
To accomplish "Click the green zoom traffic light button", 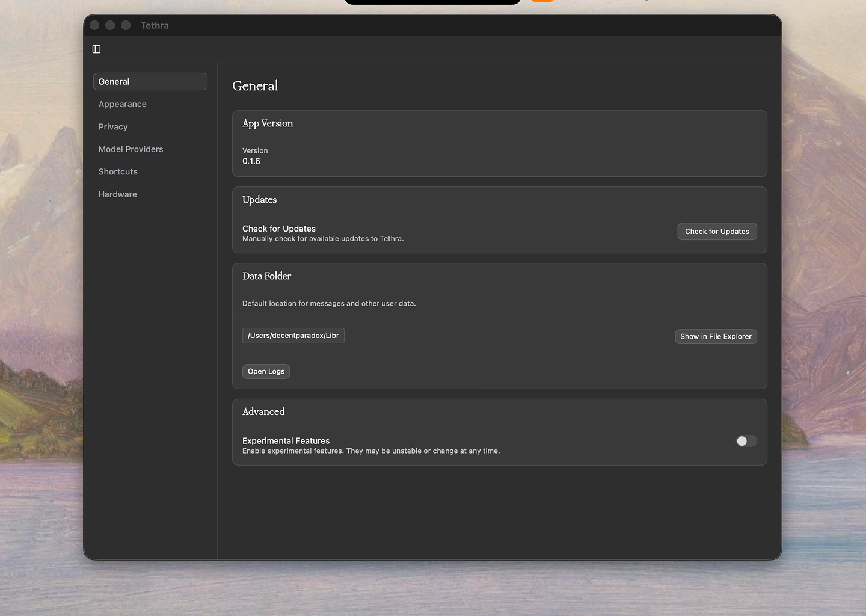I will point(126,25).
